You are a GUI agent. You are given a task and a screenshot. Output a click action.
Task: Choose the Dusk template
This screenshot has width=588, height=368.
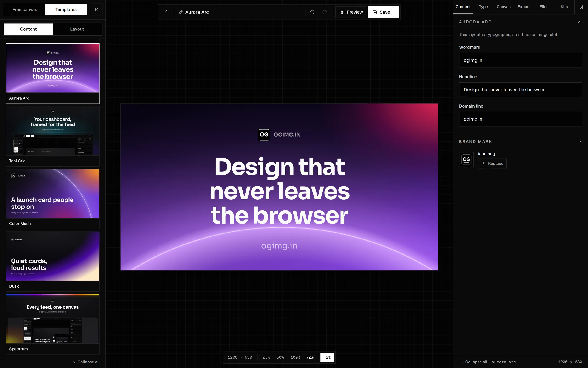(53, 262)
